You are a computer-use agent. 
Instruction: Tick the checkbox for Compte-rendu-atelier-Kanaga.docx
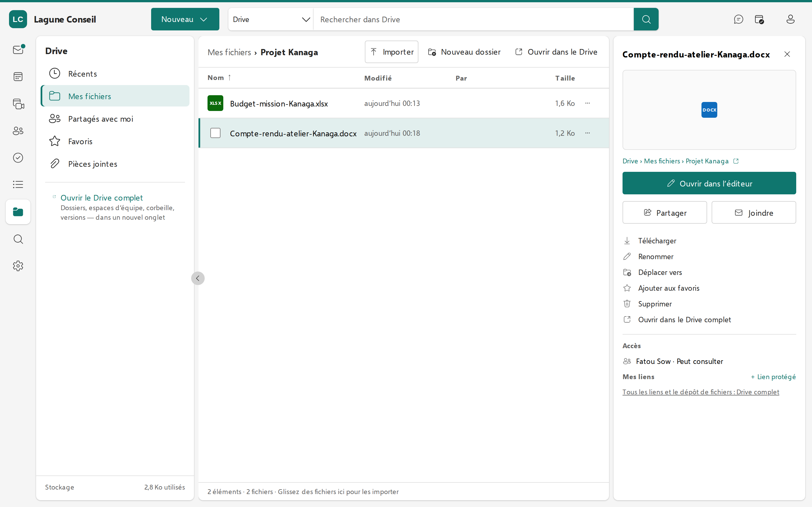click(x=215, y=133)
